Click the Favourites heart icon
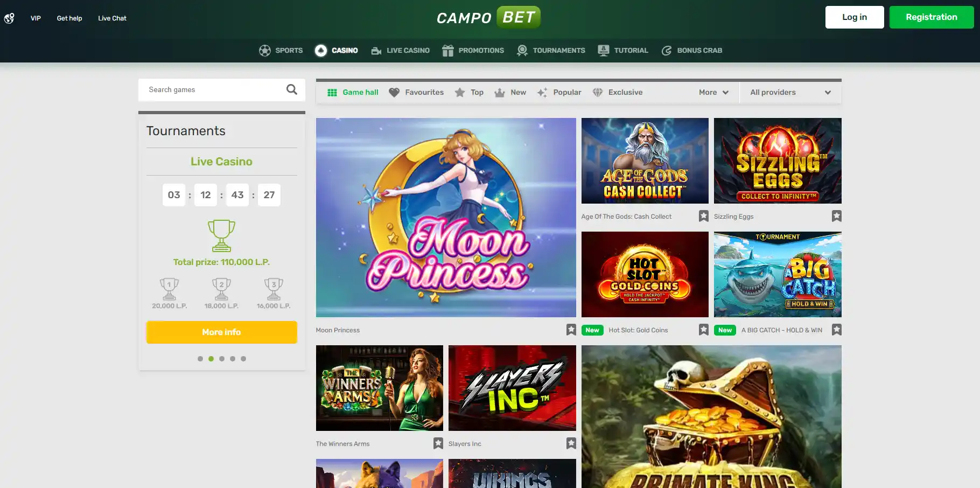Screen dimensions: 980x488 point(394,93)
